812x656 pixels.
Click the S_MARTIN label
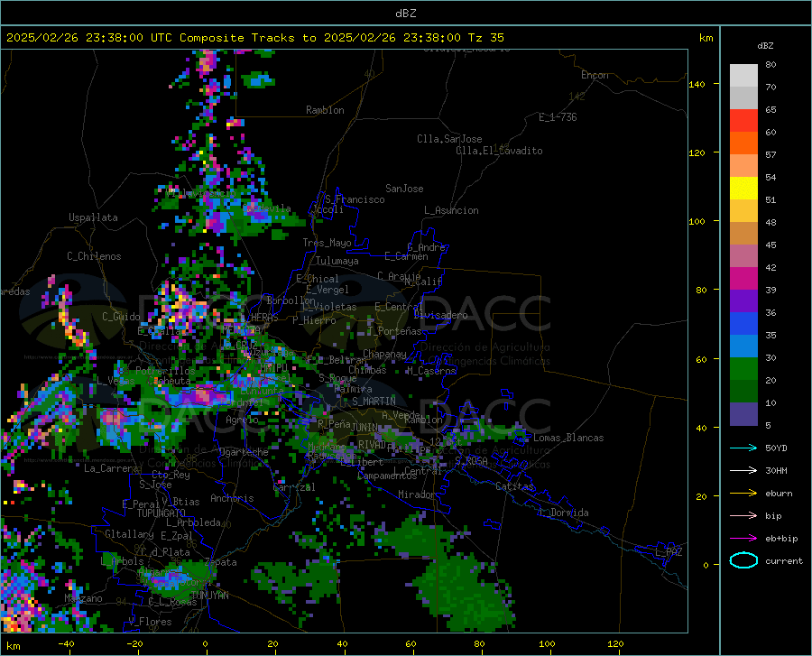tap(374, 402)
